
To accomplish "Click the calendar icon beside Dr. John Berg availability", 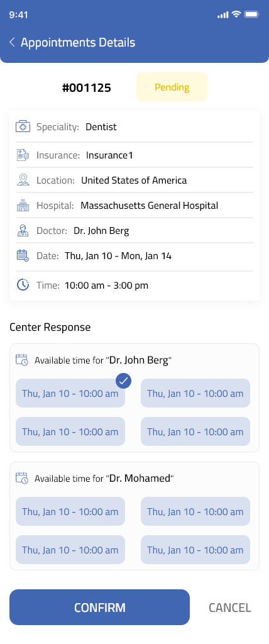I will pos(22,360).
